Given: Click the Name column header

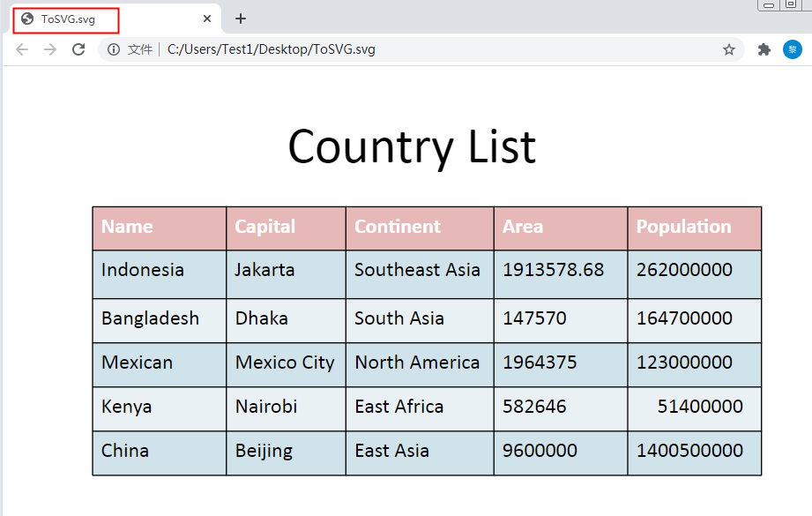Looking at the screenshot, I should tap(127, 227).
